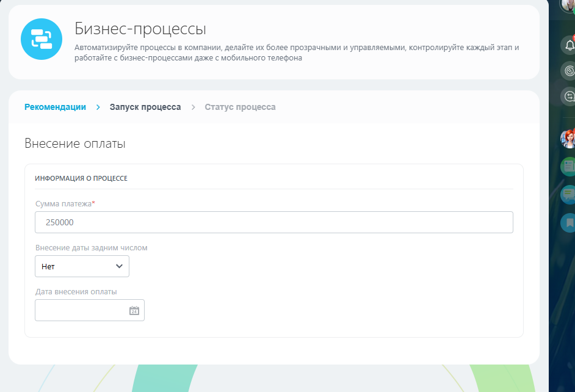Click the Сумма платежа input with 250000
The width and height of the screenshot is (575, 392).
tap(274, 222)
